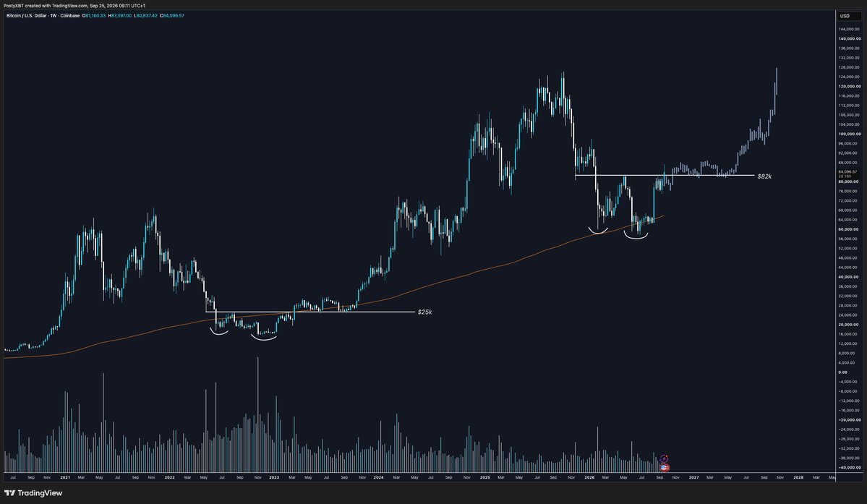
Task: Click the US flag economic event icon
Action: pos(665,468)
